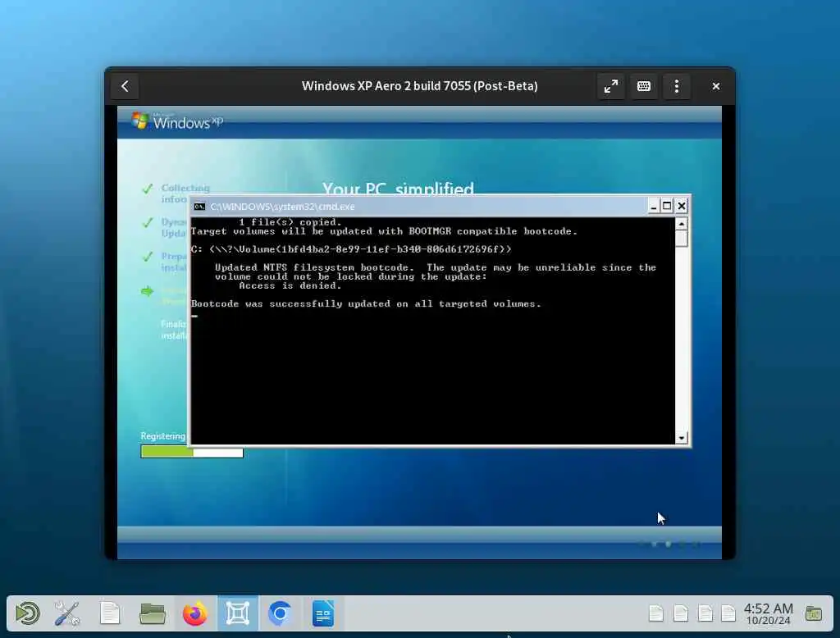Viewport: 840px width, 638px height.
Task: Enter fullscreen mode in Boxes
Action: (x=610, y=86)
